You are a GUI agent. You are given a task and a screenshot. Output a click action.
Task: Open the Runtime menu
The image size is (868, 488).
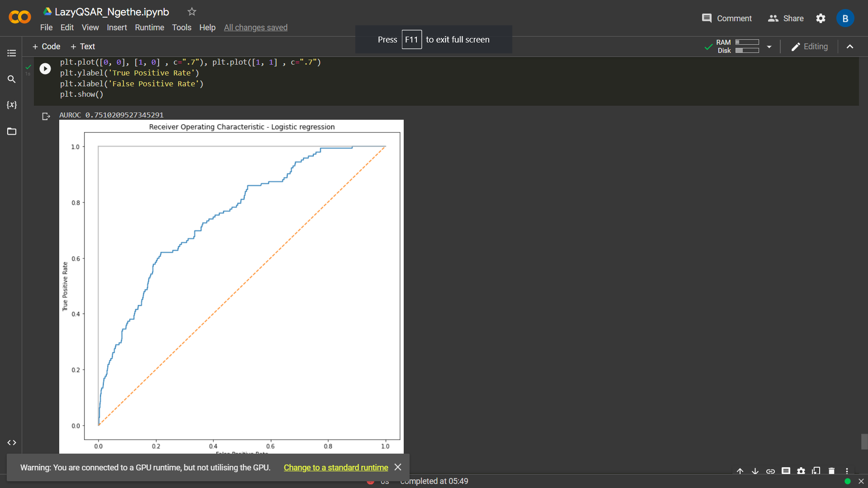coord(149,28)
